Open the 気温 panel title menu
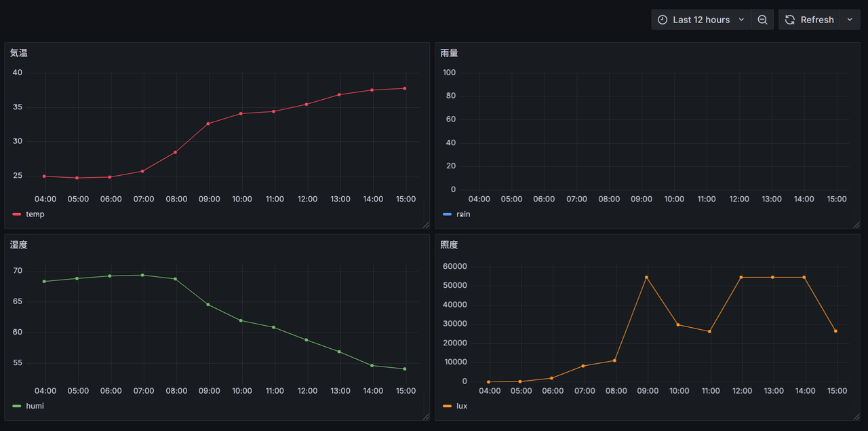The height and width of the screenshot is (431, 868). (x=19, y=53)
